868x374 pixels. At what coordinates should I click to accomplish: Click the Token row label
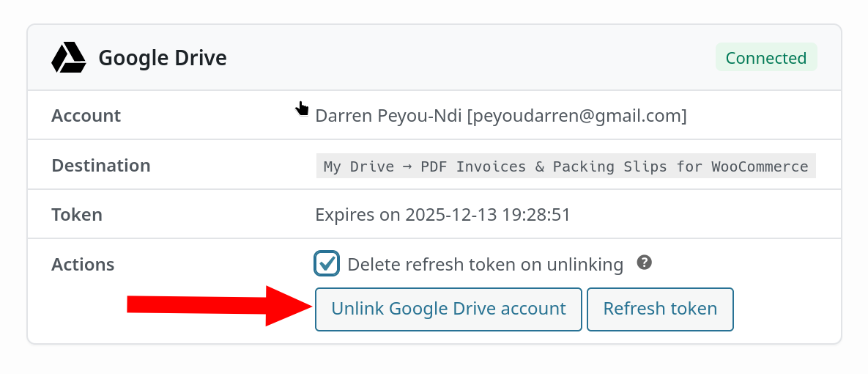click(77, 215)
